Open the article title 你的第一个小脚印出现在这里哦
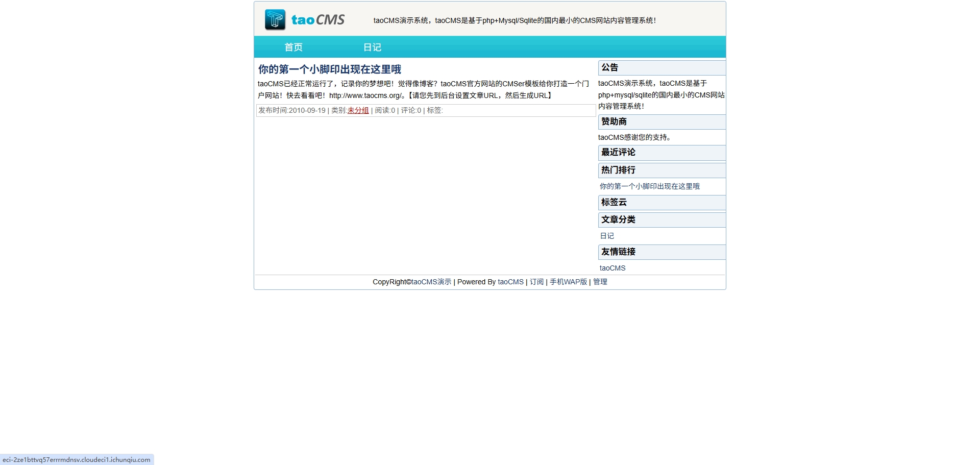 [x=329, y=69]
